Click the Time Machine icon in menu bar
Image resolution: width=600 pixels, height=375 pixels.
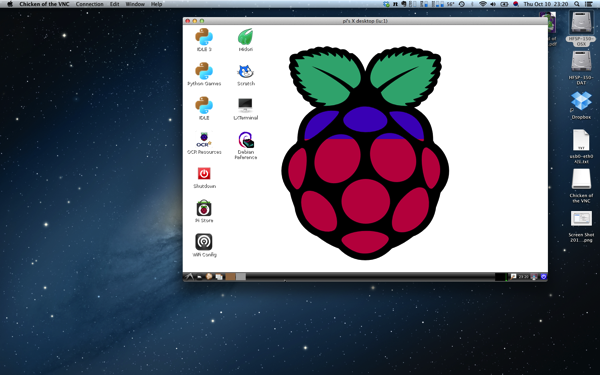(462, 4)
